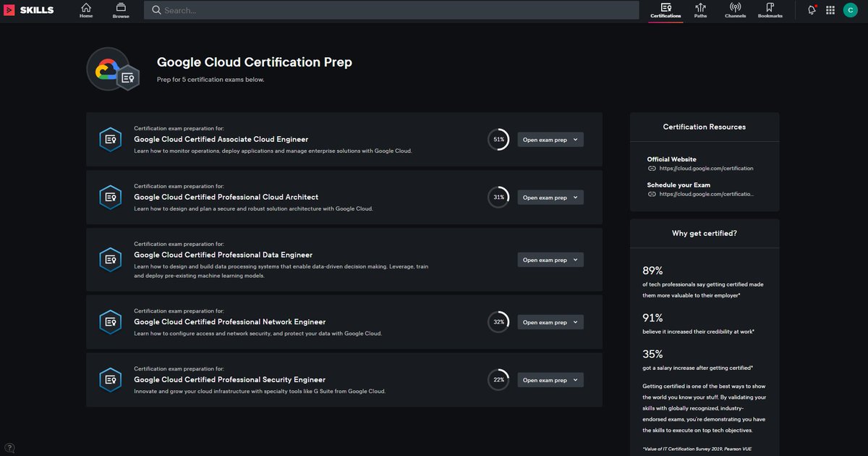Open the Schedule your Exam URL link
This screenshot has width=868, height=456.
point(706,195)
